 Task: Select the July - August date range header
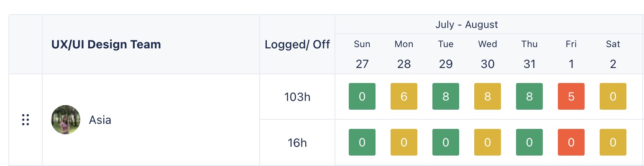coord(467,25)
